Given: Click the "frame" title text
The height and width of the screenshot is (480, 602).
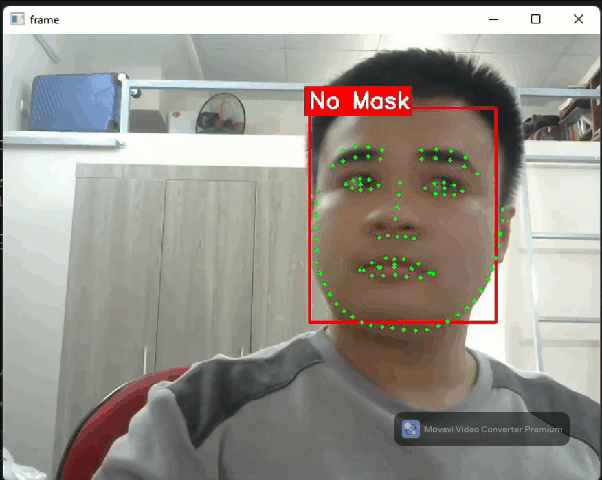Looking at the screenshot, I should coord(45,19).
